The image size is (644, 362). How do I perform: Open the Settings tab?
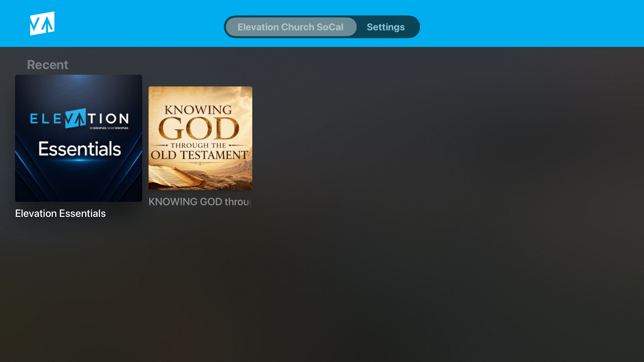(x=386, y=27)
